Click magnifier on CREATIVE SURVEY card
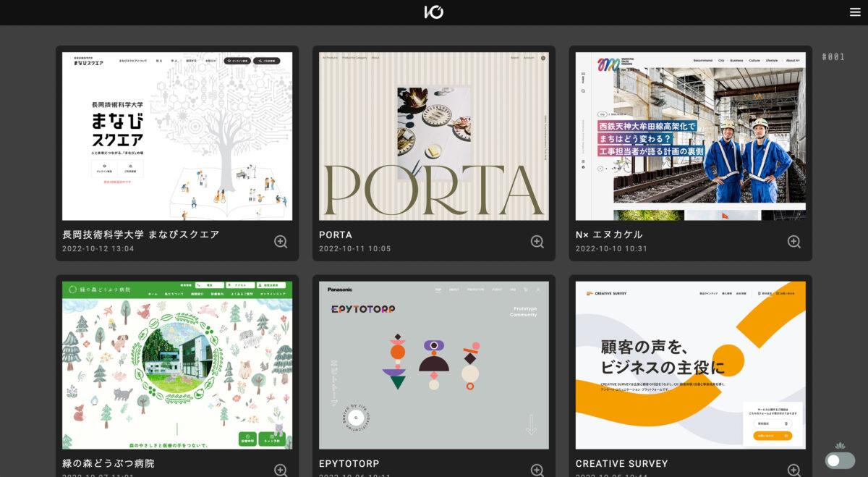The width and height of the screenshot is (868, 477). click(793, 470)
